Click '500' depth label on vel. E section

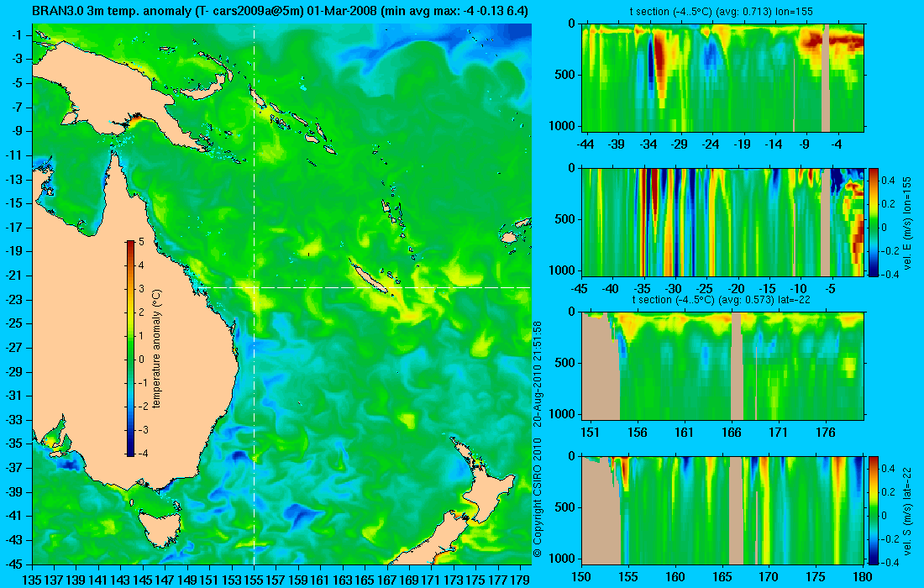[566, 219]
